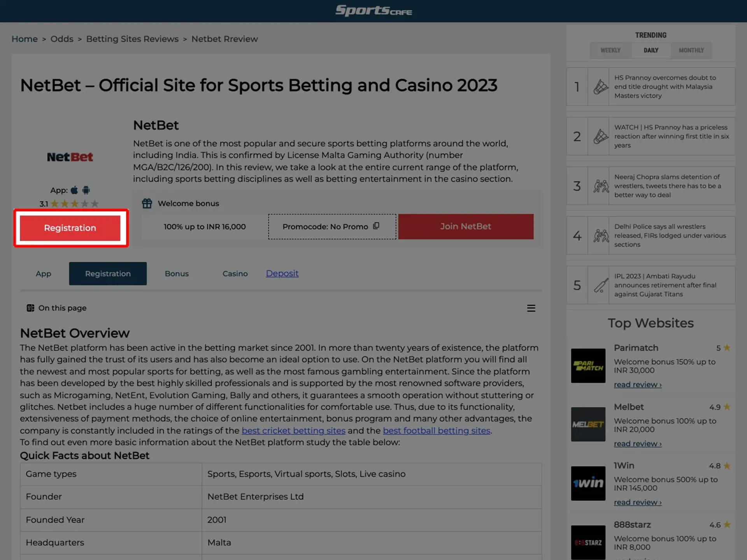Click the Netbet Rreview breadcrumb text
This screenshot has width=747, height=560.
[x=224, y=39]
